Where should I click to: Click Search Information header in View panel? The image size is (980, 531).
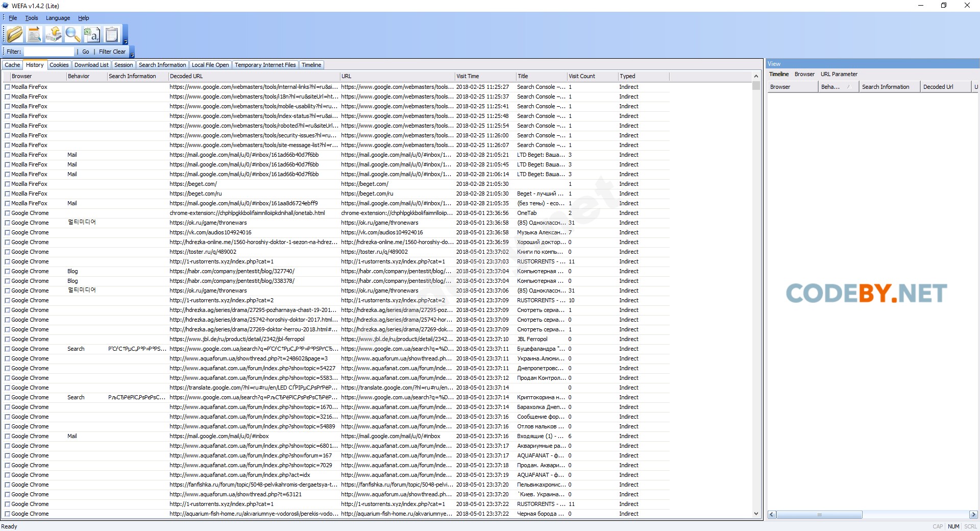(x=890, y=87)
